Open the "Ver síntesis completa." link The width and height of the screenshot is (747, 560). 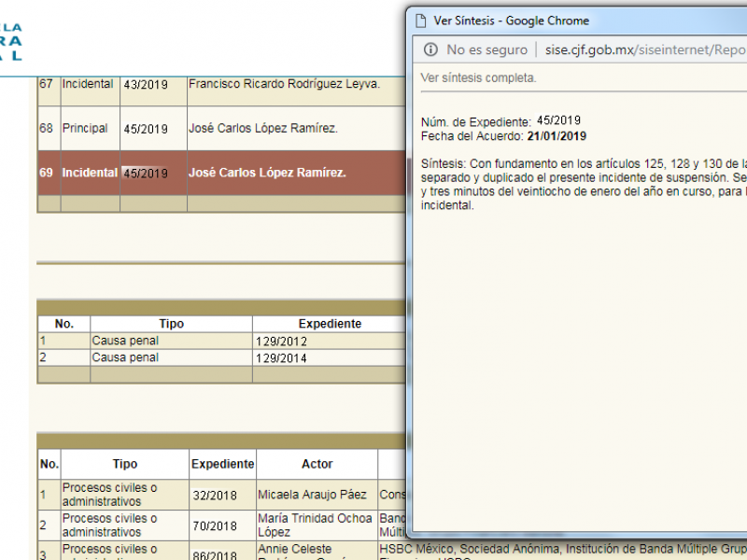[478, 77]
